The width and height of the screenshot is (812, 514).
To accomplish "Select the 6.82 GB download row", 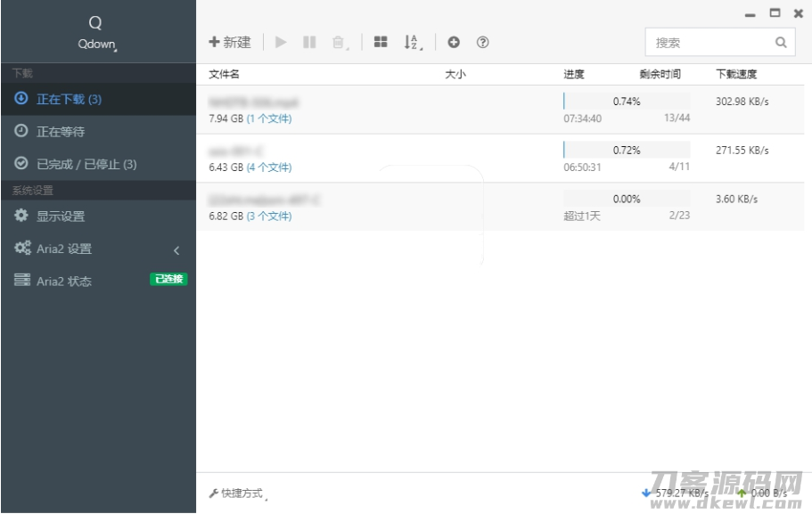I will 500,207.
